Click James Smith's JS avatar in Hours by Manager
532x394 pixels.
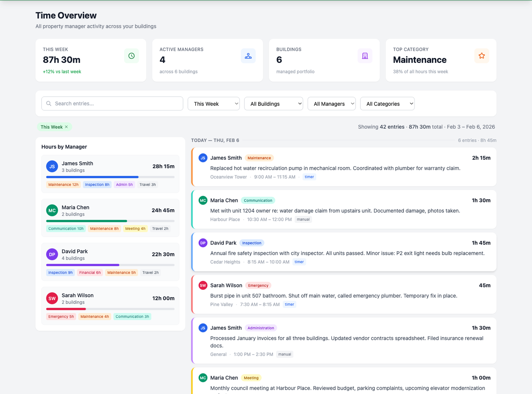click(x=52, y=166)
